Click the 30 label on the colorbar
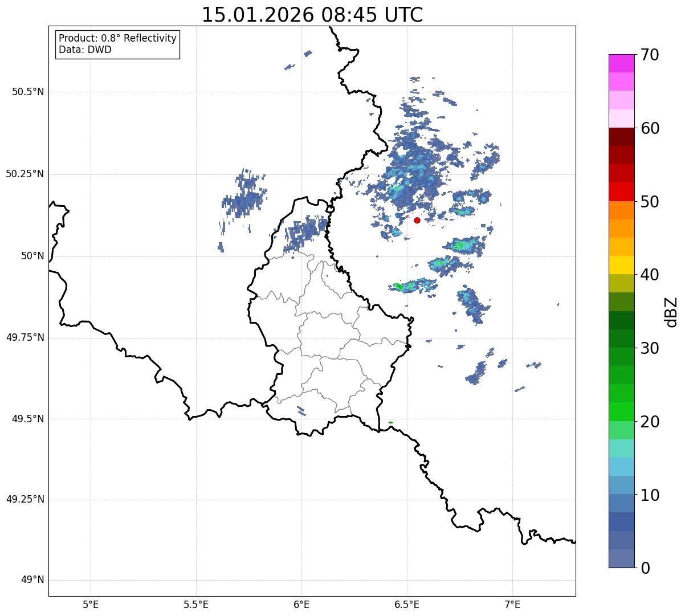685x616 pixels. click(650, 348)
